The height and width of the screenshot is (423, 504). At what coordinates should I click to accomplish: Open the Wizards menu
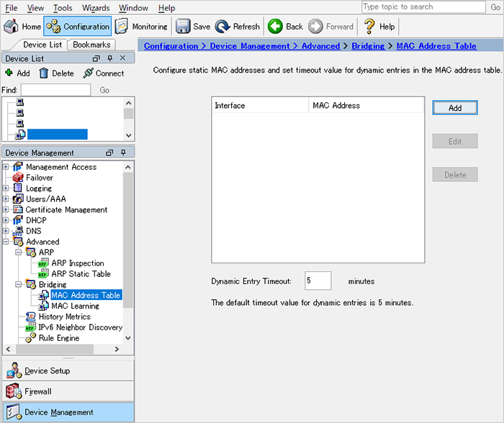click(x=96, y=8)
